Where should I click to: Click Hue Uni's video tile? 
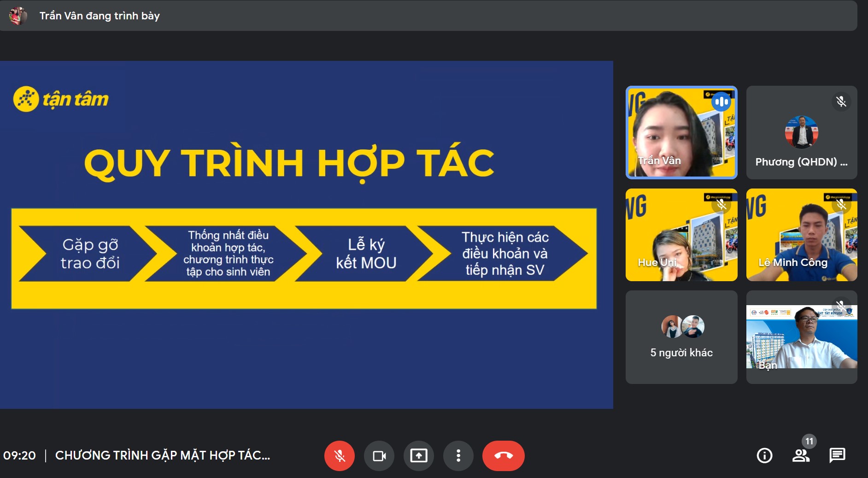tap(681, 235)
